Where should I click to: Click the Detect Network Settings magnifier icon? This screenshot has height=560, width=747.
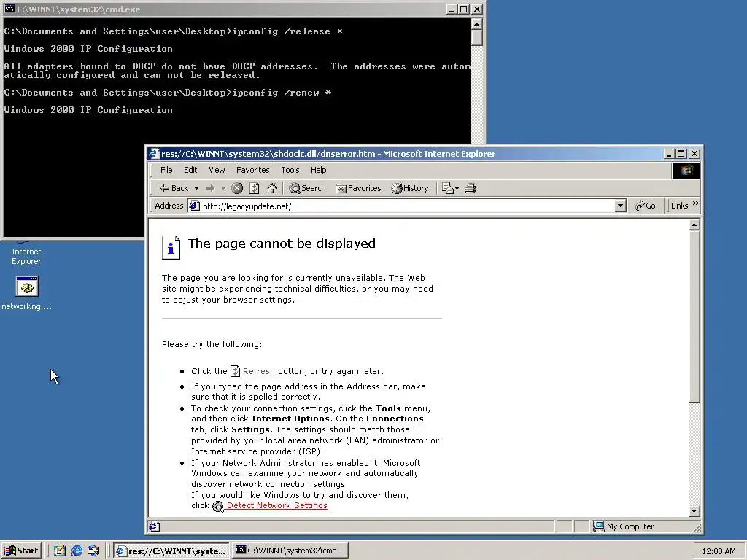[x=217, y=506]
